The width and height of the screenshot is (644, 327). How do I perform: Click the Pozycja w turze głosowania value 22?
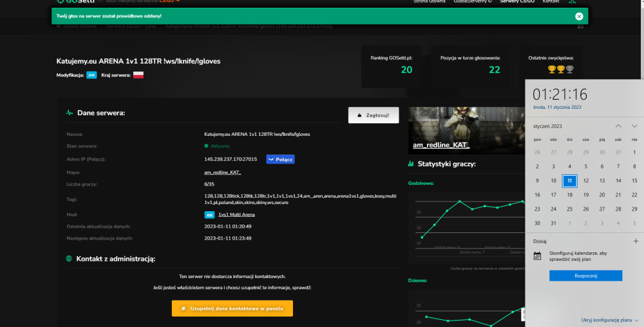tap(495, 70)
